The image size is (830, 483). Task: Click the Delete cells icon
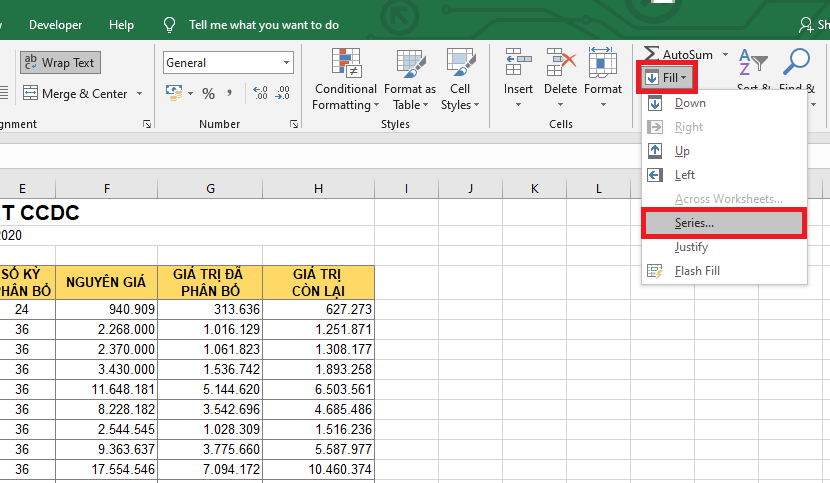click(x=560, y=63)
